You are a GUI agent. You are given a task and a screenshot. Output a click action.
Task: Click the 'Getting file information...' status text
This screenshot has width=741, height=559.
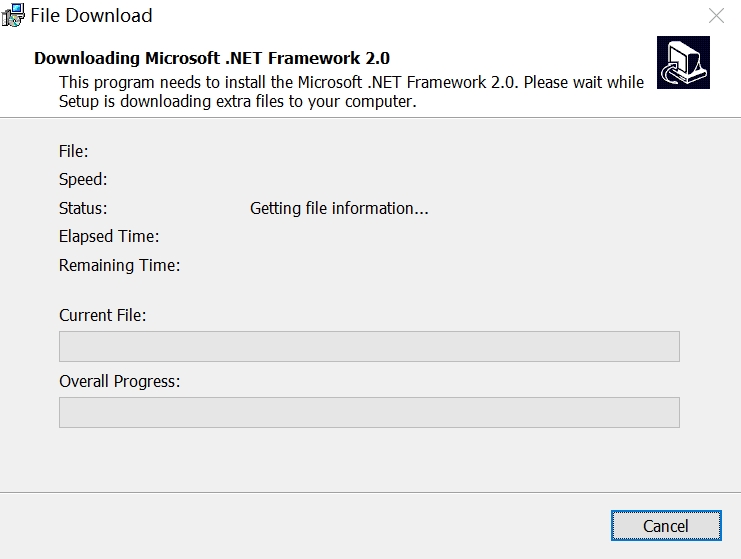click(x=339, y=208)
